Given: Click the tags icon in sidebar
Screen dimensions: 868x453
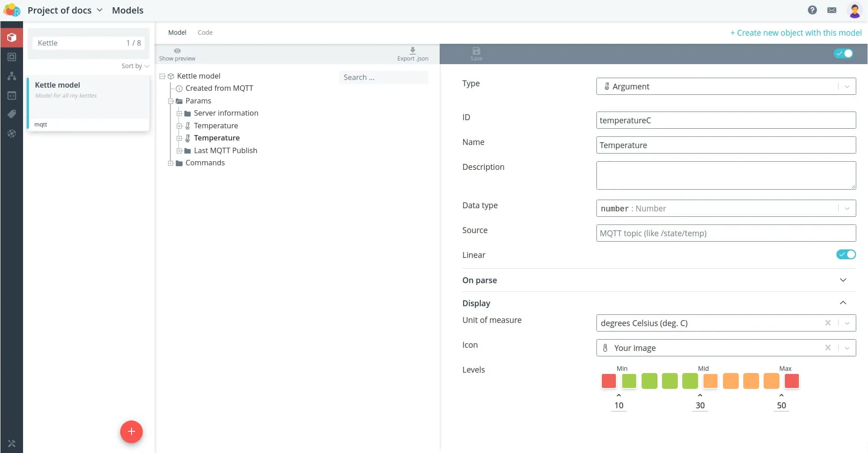Looking at the screenshot, I should (x=12, y=114).
